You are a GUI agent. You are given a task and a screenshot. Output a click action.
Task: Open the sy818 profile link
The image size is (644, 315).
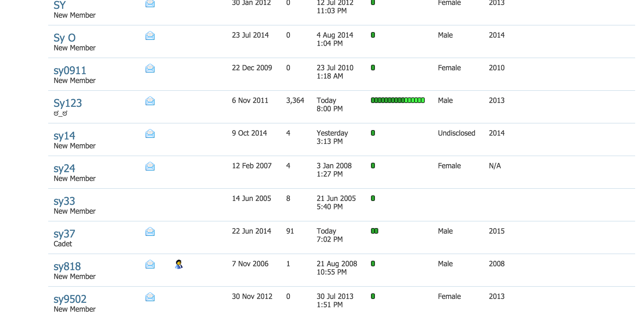67,266
